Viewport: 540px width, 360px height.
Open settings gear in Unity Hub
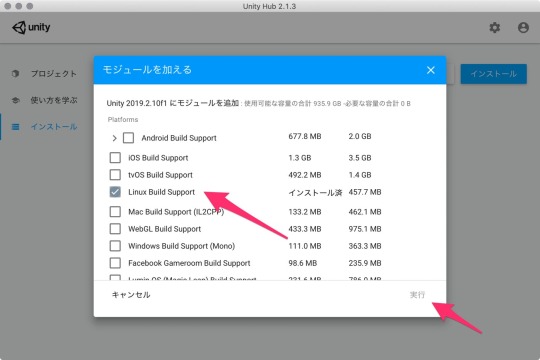click(x=495, y=28)
